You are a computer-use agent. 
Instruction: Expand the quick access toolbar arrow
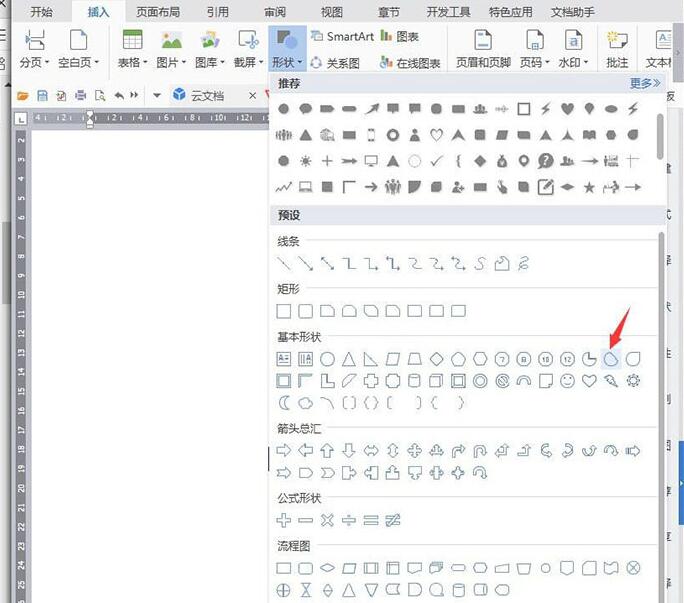pyautogui.click(x=157, y=95)
